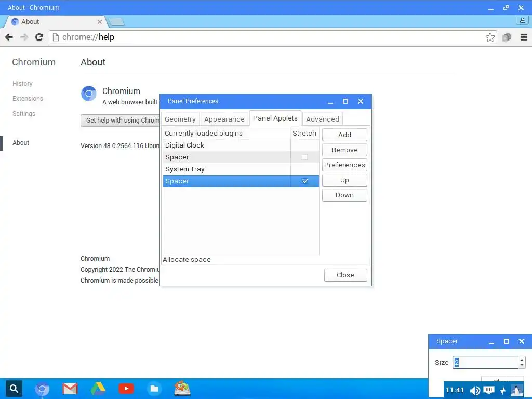Click the network connection icon in system tray
532x399 pixels.
tap(488, 390)
